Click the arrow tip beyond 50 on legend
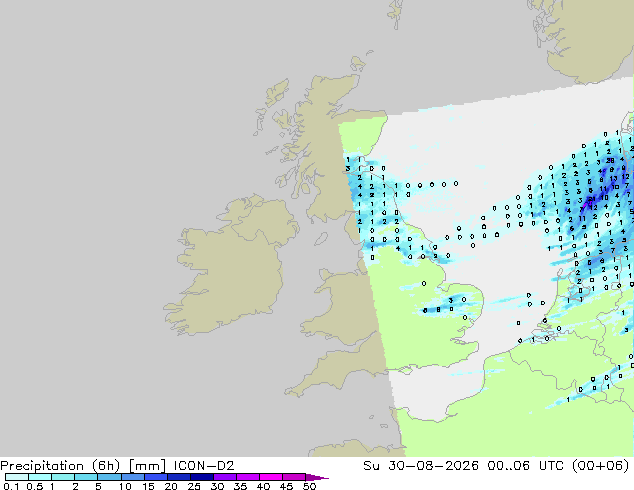 coord(319,477)
